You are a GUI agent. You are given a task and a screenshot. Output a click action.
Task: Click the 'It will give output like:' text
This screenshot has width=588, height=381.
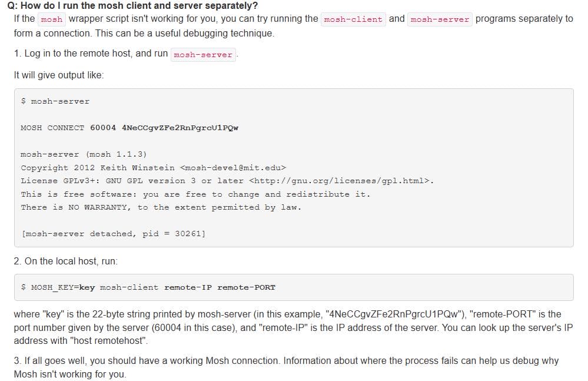click(x=59, y=75)
